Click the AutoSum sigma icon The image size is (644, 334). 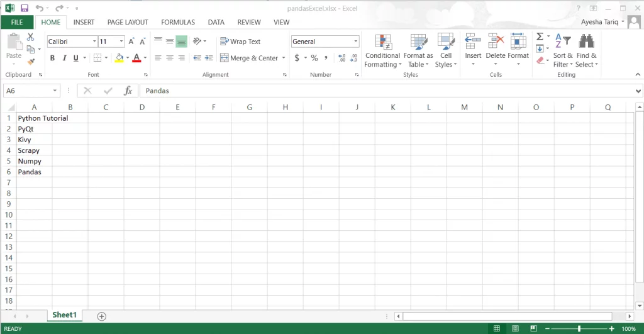(540, 36)
